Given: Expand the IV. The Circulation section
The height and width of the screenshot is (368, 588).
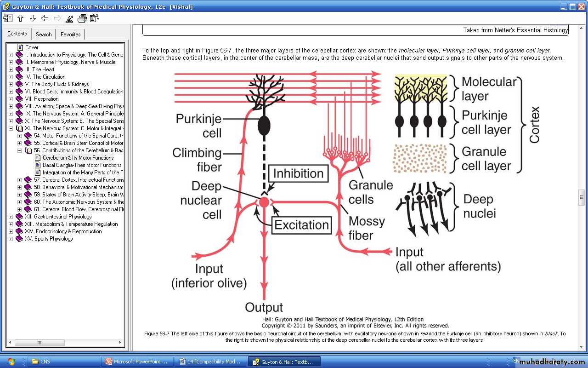Looking at the screenshot, I should tap(11, 77).
